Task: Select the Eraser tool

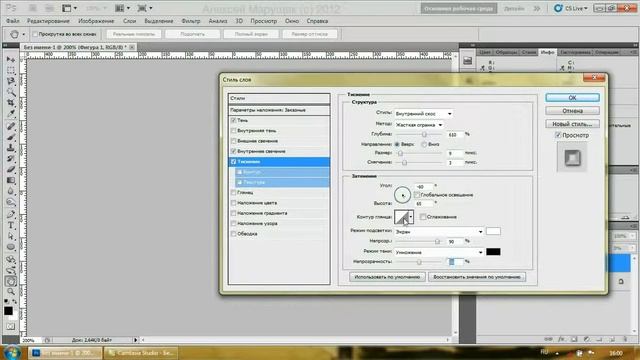Action: click(x=11, y=169)
